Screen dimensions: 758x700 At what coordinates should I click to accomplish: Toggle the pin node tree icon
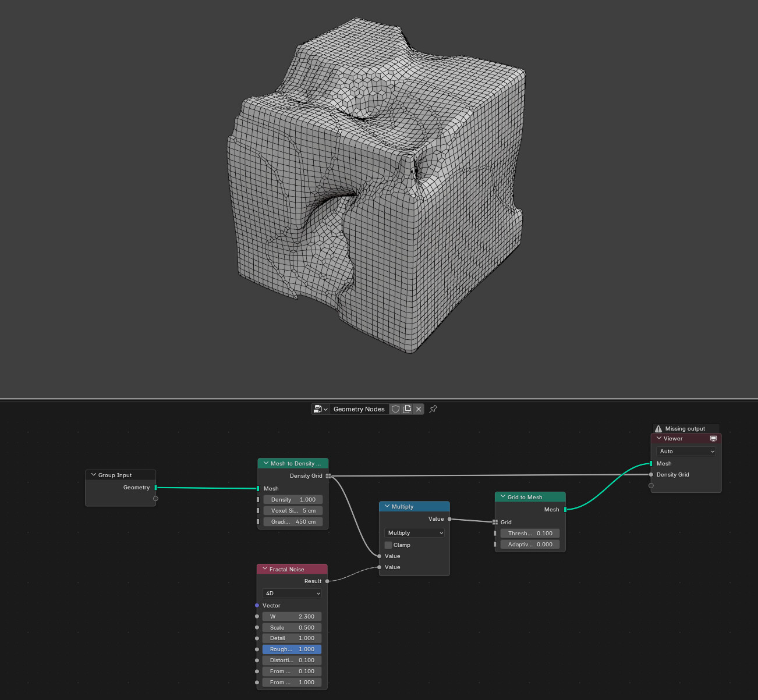(433, 409)
